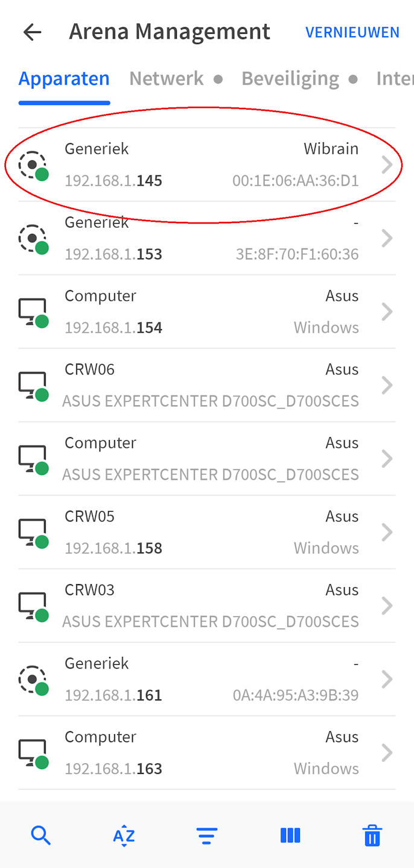Switch to the Netwerk tab

[x=167, y=78]
